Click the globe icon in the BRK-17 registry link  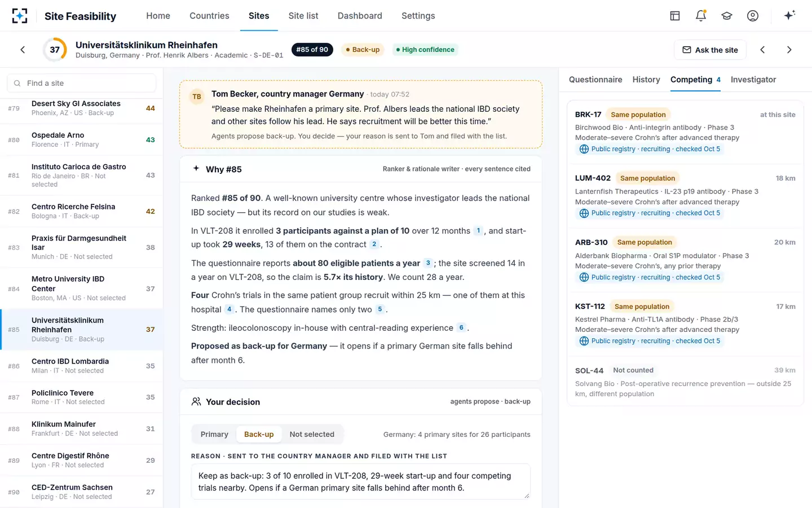[584, 149]
